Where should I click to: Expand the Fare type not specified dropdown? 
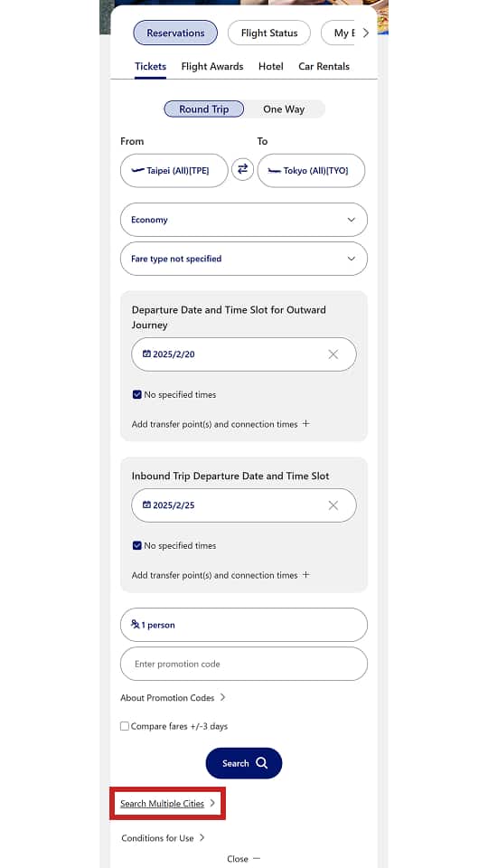243,259
